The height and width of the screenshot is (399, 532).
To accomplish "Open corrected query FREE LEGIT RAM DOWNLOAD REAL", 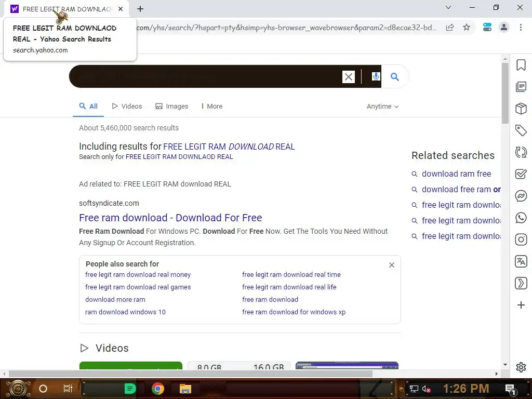I will [229, 147].
